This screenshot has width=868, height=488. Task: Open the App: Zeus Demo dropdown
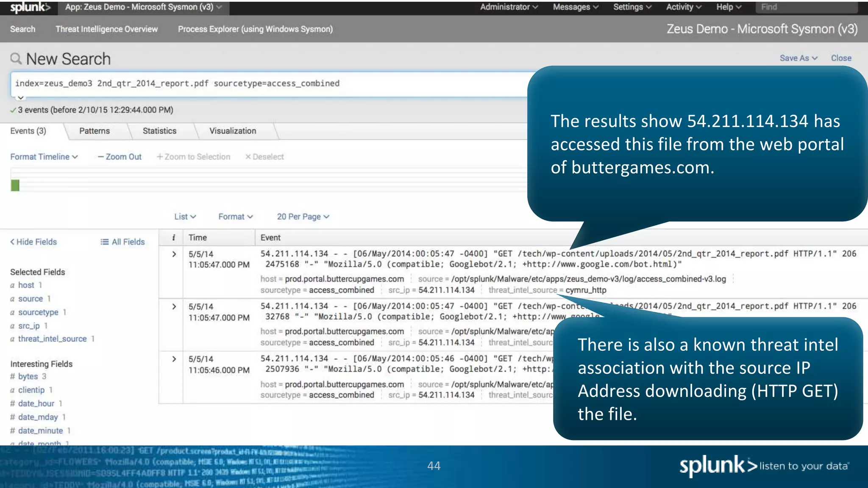(x=143, y=7)
